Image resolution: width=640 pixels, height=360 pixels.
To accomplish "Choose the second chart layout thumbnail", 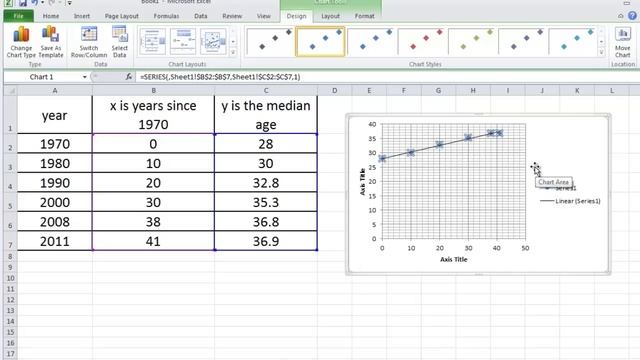I will click(x=183, y=41).
